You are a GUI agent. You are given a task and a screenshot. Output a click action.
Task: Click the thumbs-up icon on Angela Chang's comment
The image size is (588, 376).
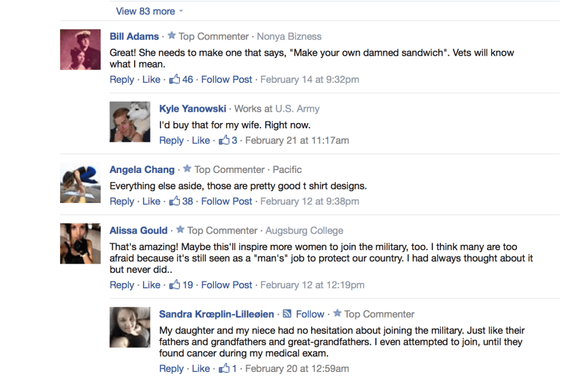tap(174, 201)
